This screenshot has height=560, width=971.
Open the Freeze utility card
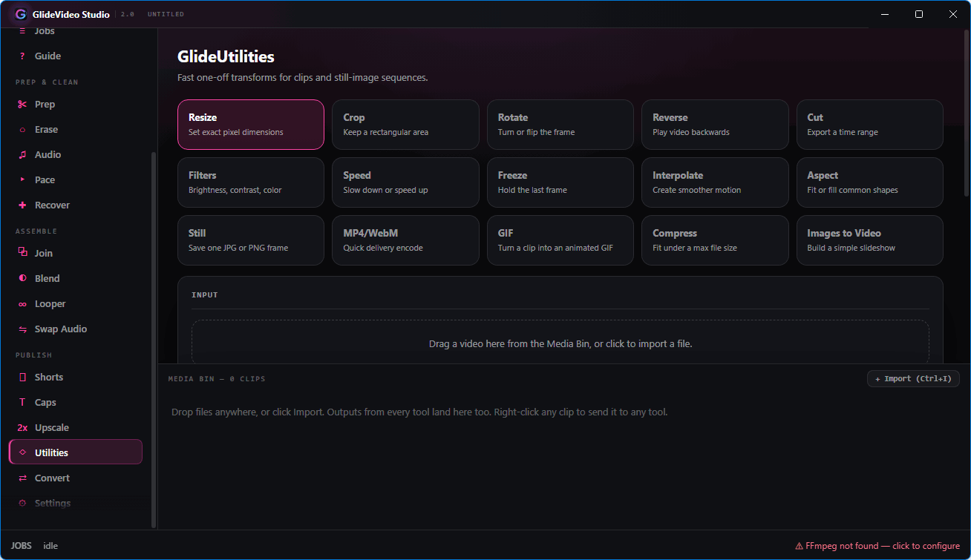pyautogui.click(x=560, y=182)
